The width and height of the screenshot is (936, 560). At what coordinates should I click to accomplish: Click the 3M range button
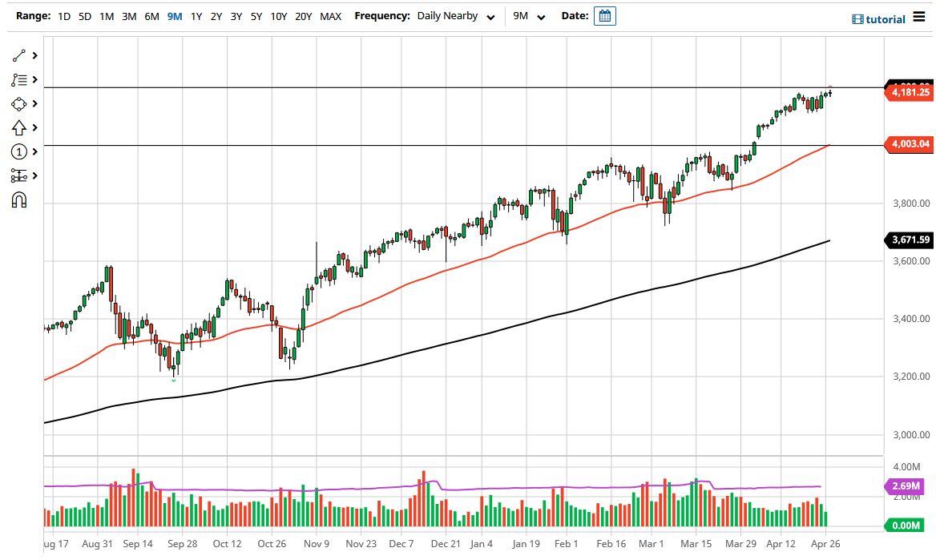coord(129,15)
